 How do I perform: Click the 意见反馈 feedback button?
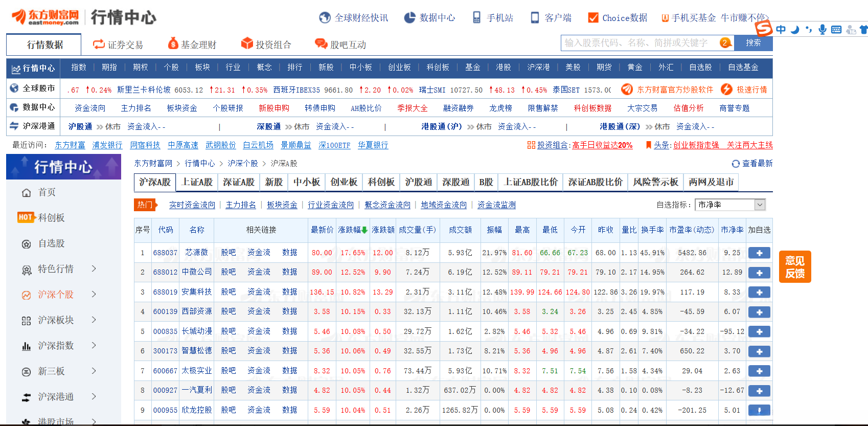point(795,267)
